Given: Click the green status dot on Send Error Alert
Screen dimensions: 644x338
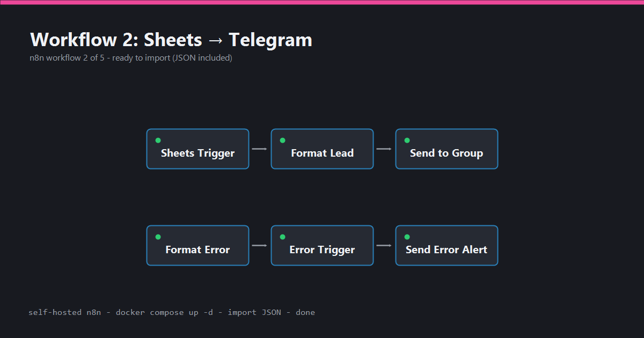Looking at the screenshot, I should coord(407,237).
